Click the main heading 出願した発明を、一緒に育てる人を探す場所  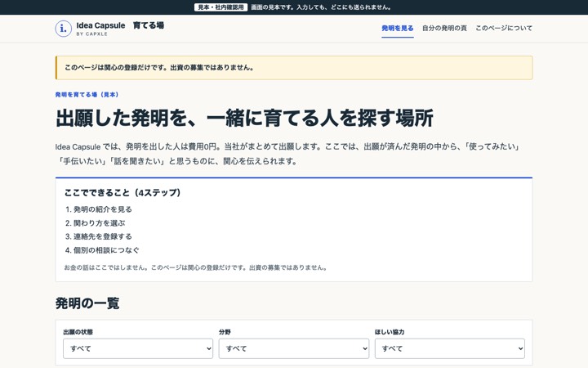tap(244, 118)
